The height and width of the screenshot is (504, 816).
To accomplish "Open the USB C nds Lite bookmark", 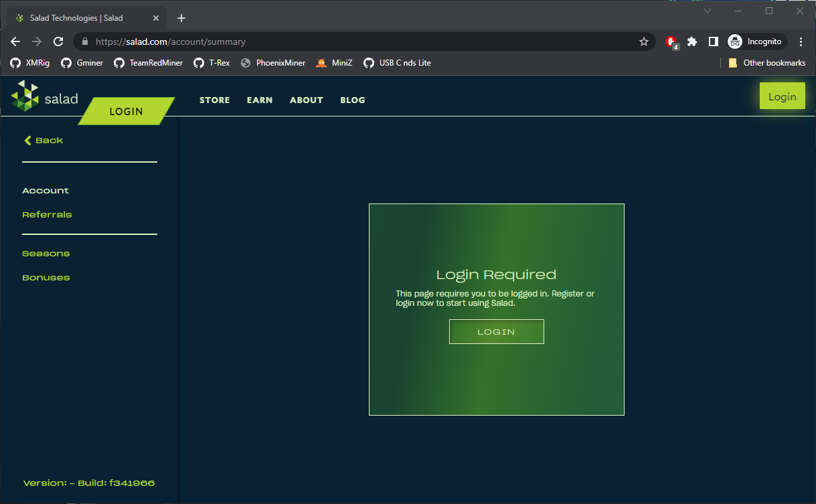I will [x=398, y=63].
